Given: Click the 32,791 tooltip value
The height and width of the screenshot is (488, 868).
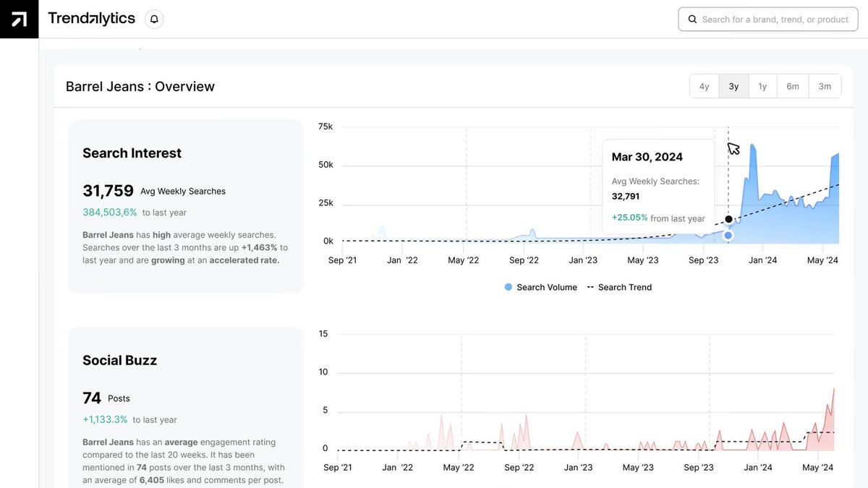Looking at the screenshot, I should (626, 196).
